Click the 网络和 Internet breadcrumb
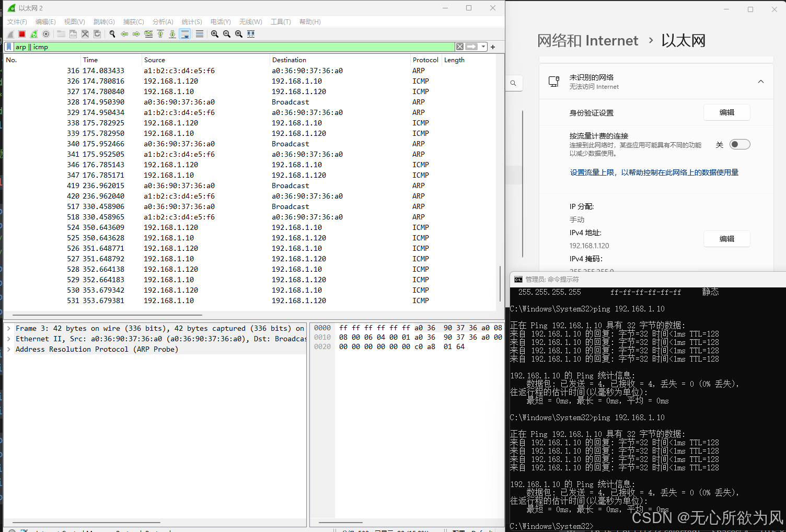The width and height of the screenshot is (786, 532). (587, 41)
